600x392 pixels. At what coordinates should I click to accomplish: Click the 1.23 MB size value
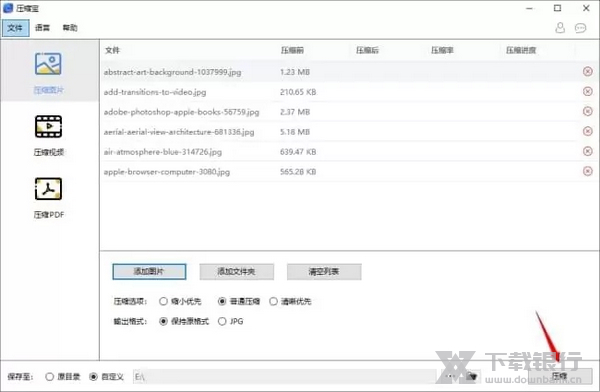tap(295, 72)
